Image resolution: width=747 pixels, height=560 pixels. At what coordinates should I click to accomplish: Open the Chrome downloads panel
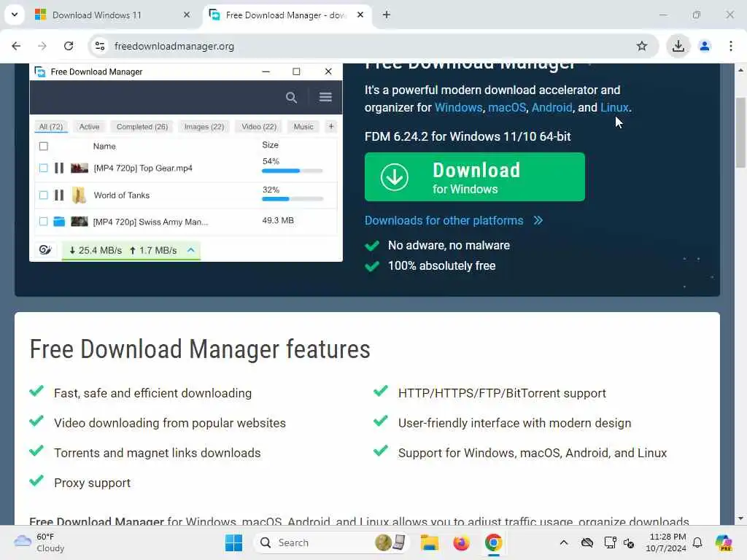point(678,46)
